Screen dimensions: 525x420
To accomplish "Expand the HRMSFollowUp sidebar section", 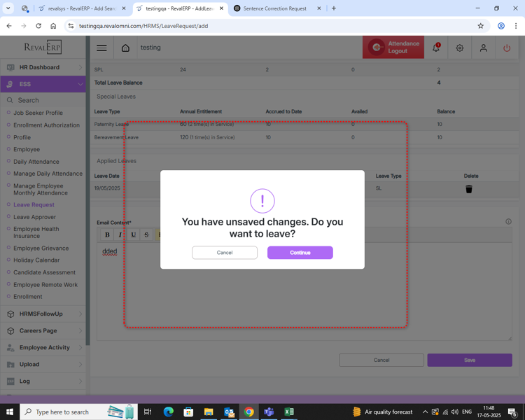I will [43, 314].
